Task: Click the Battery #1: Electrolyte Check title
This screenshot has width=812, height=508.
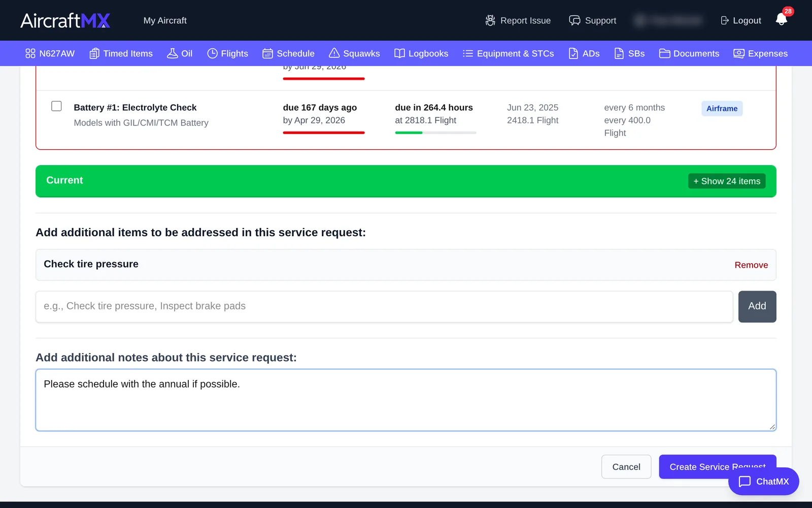Action: pyautogui.click(x=135, y=108)
